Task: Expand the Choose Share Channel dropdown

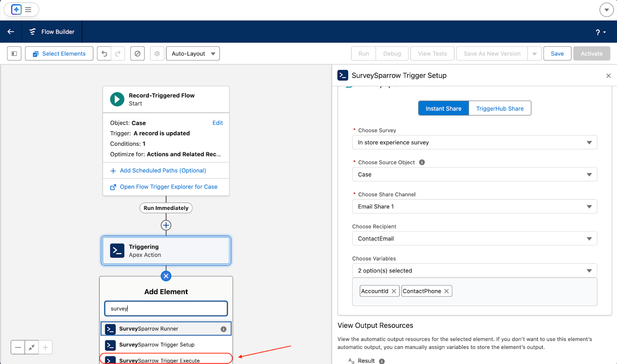Action: [474, 207]
